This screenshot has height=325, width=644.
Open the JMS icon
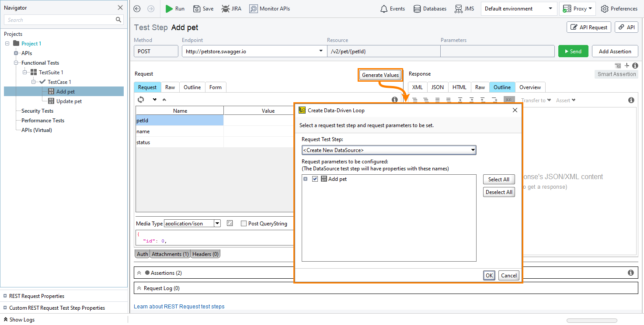coord(458,9)
